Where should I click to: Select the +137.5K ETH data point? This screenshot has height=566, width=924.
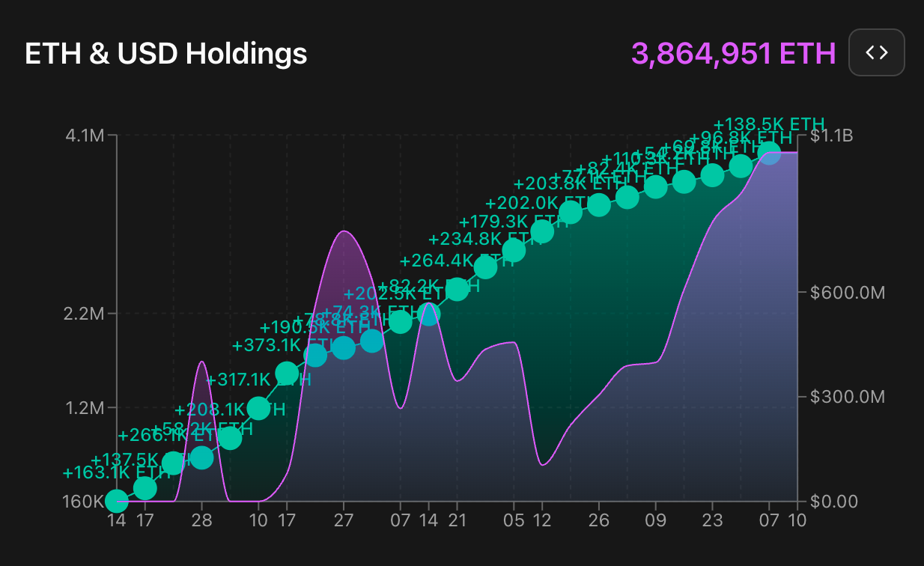[145, 487]
